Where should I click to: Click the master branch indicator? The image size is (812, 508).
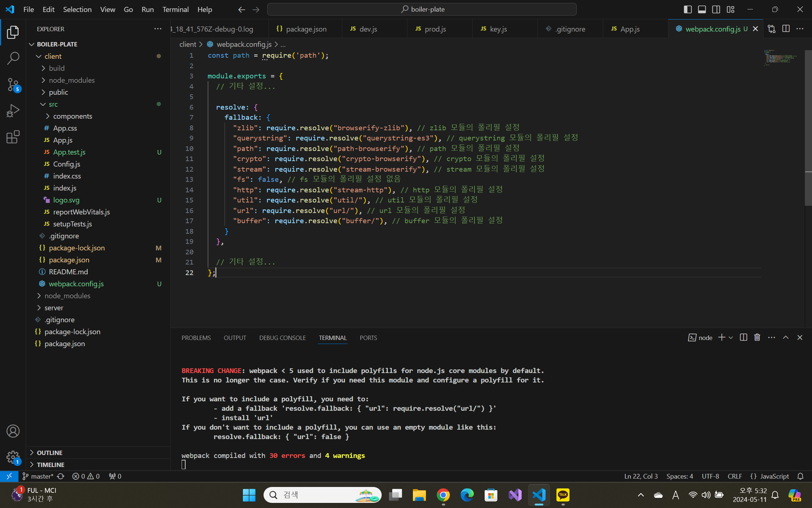click(38, 476)
